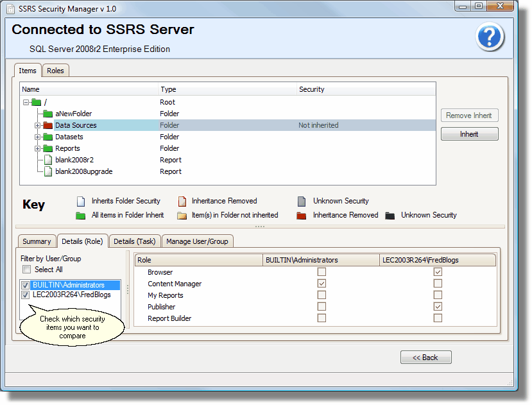Expand the Reports folder node
This screenshot has width=532, height=405.
[37, 148]
